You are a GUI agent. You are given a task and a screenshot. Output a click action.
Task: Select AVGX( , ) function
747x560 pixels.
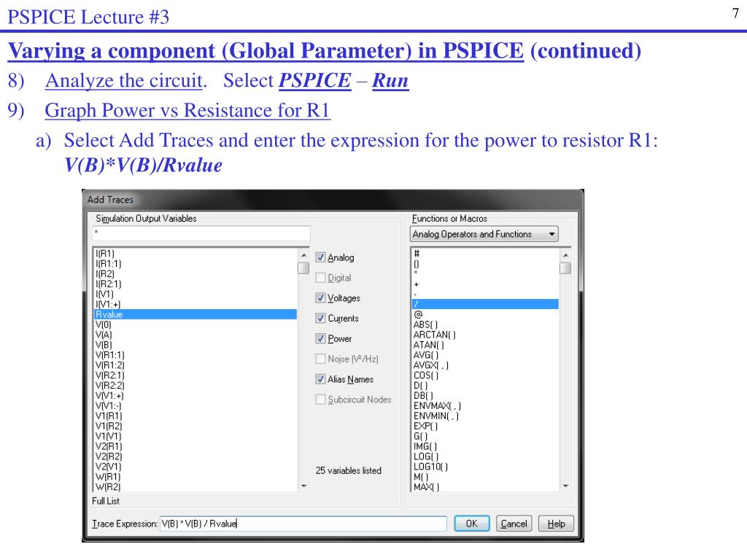pyautogui.click(x=431, y=365)
